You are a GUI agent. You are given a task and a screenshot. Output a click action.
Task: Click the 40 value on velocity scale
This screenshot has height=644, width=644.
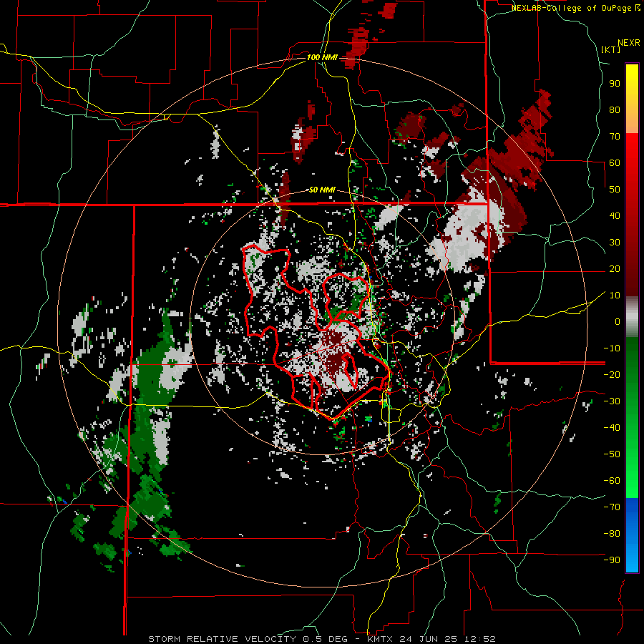[615, 215]
